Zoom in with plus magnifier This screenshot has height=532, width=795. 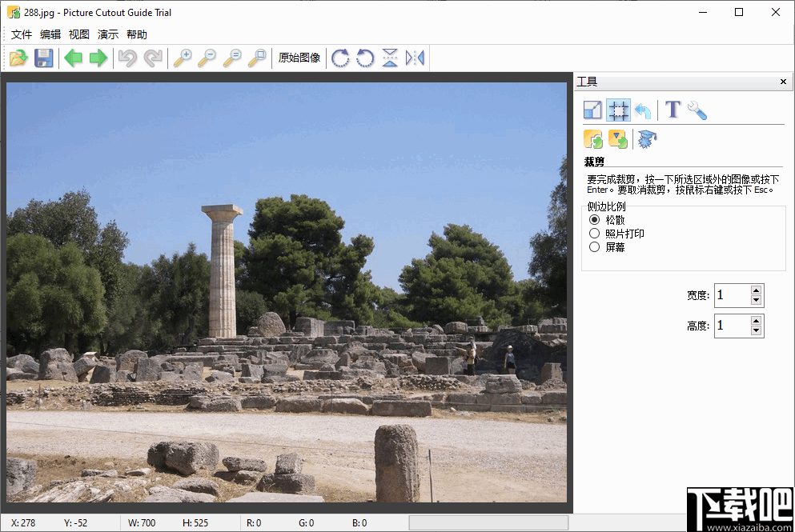(x=183, y=58)
